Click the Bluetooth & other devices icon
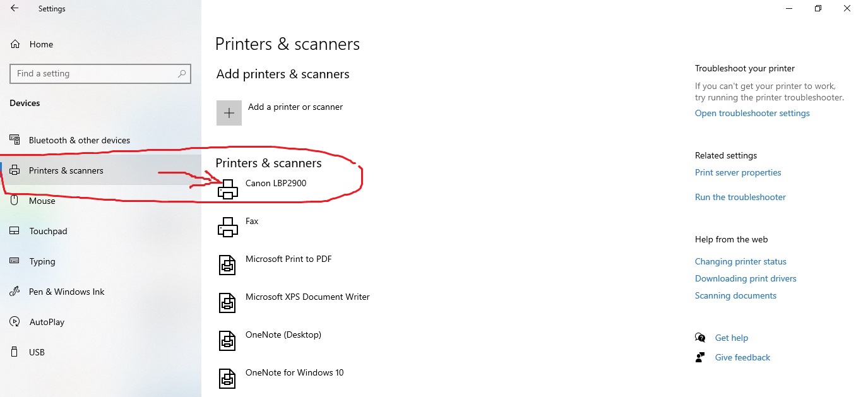This screenshot has width=868, height=397. coord(15,140)
